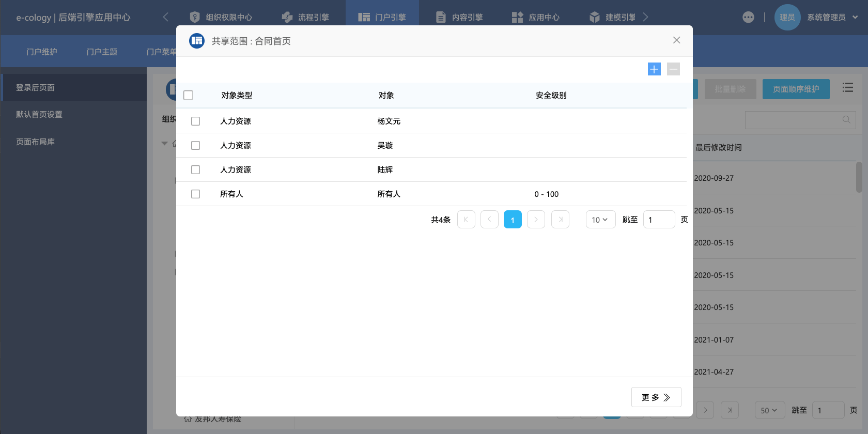Screen dimensions: 868x434
Task: Check the row for 陆辉
Action: pyautogui.click(x=195, y=169)
